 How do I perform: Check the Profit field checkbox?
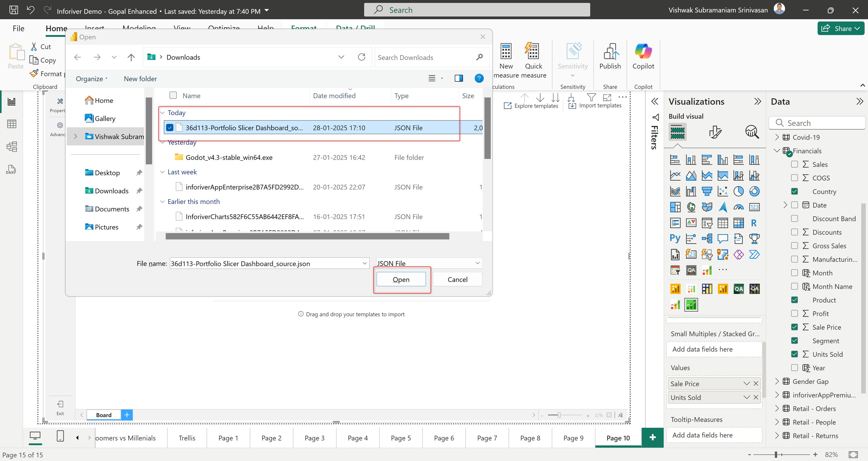(x=794, y=313)
